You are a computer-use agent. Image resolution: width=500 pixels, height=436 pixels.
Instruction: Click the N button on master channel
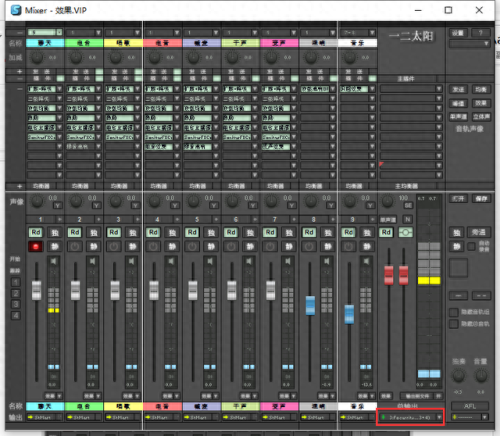407,219
